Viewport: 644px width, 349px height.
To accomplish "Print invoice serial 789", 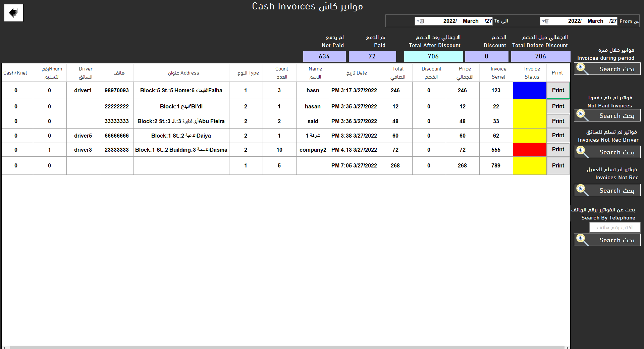I will pyautogui.click(x=558, y=165).
